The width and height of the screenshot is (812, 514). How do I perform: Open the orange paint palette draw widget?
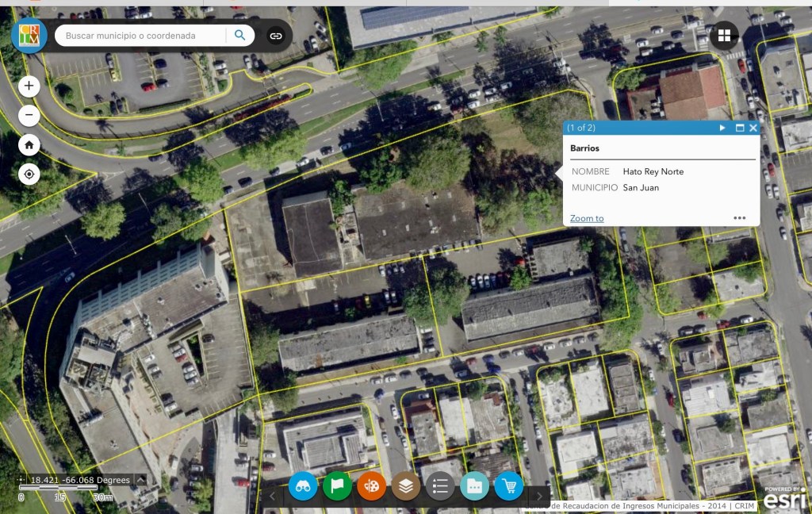point(371,485)
